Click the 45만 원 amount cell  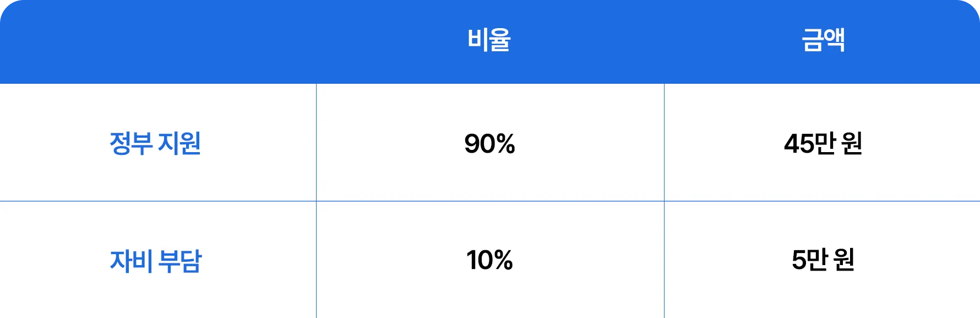pos(823,143)
